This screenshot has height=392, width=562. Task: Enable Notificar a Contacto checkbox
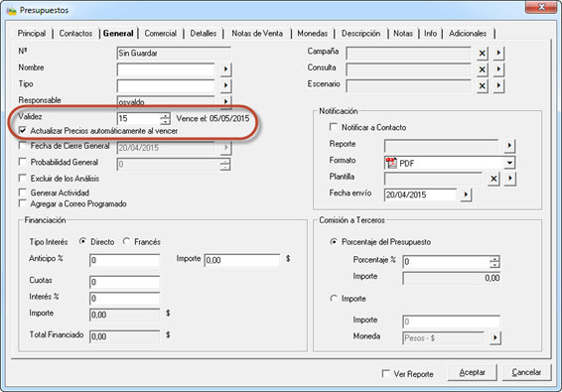click(x=334, y=127)
